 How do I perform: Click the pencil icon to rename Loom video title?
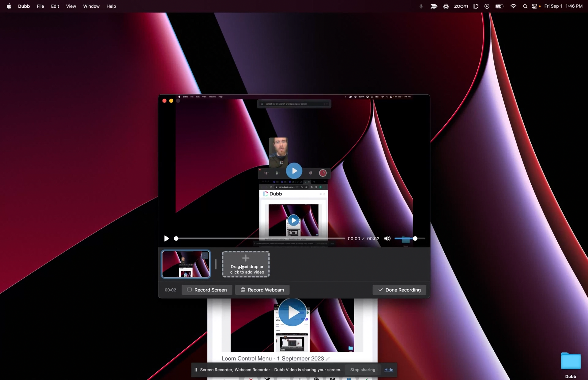(x=328, y=359)
